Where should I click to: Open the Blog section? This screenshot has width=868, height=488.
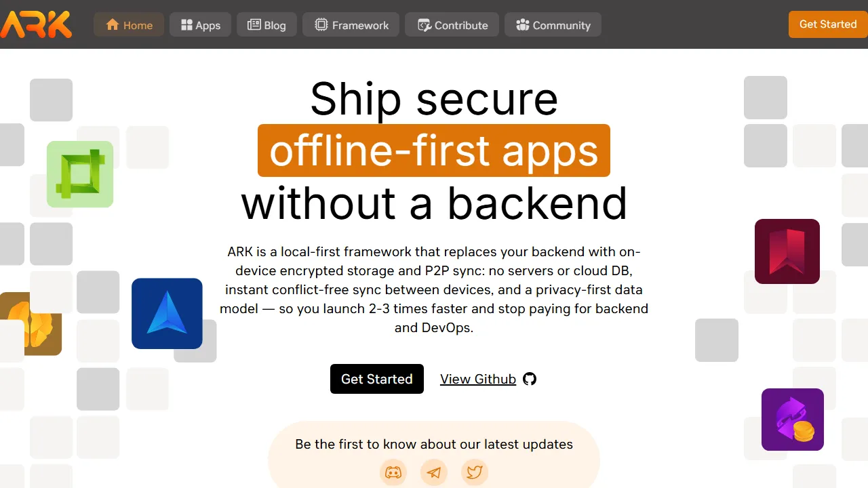267,25
